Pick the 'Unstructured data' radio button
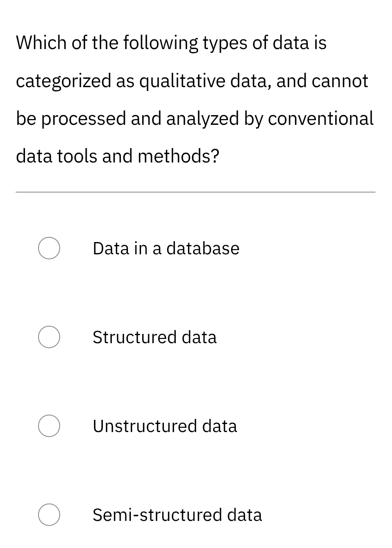The height and width of the screenshot is (548, 392). click(49, 426)
